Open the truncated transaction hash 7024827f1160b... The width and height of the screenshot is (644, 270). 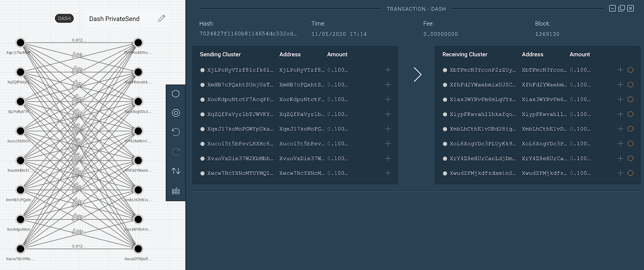[248, 34]
